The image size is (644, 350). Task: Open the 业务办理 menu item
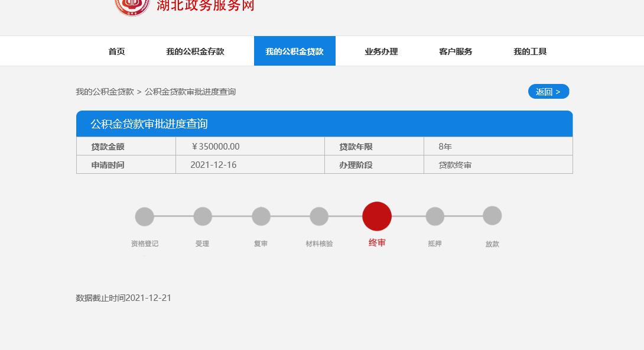pyautogui.click(x=381, y=51)
